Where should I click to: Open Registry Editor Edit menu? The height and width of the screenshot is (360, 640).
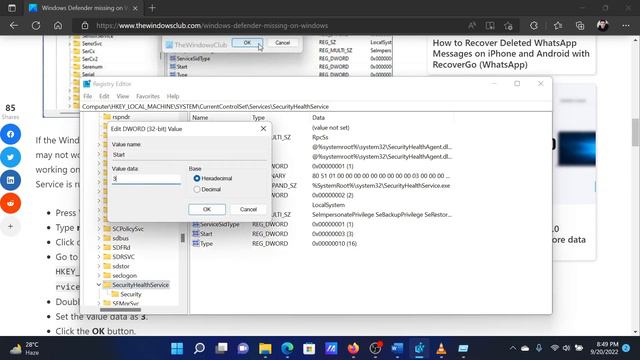point(104,96)
